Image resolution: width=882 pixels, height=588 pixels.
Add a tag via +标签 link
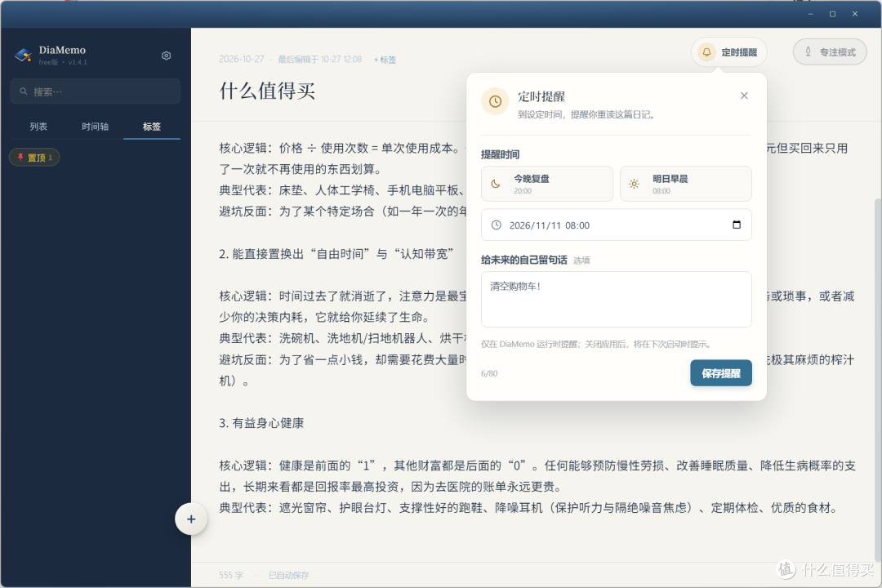[385, 60]
